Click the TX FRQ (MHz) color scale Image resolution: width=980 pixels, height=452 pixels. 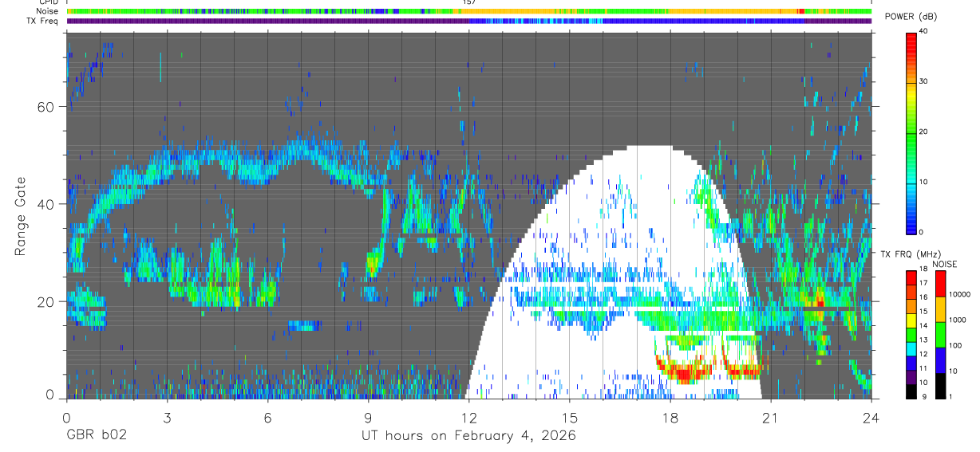tap(911, 335)
